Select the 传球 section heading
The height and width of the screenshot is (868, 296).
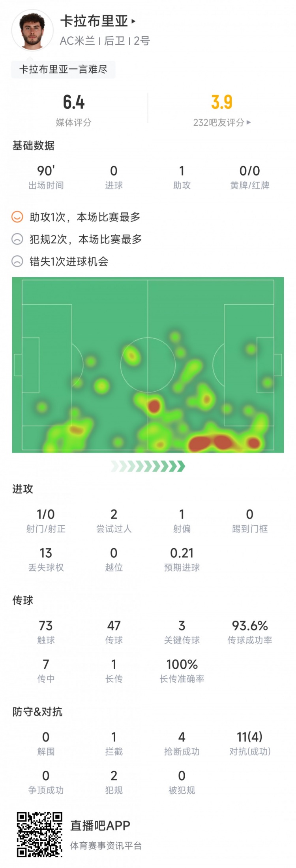pos(23,600)
